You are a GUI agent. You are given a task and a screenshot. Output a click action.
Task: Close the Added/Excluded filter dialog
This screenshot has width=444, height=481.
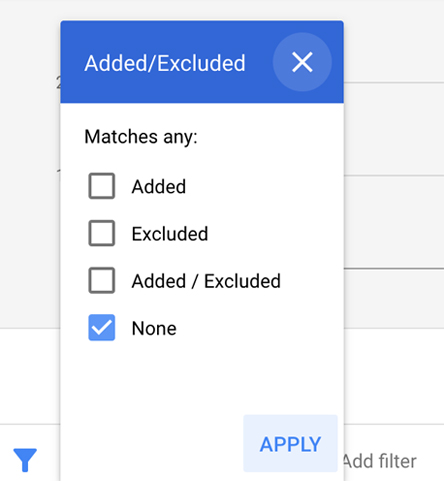click(302, 62)
